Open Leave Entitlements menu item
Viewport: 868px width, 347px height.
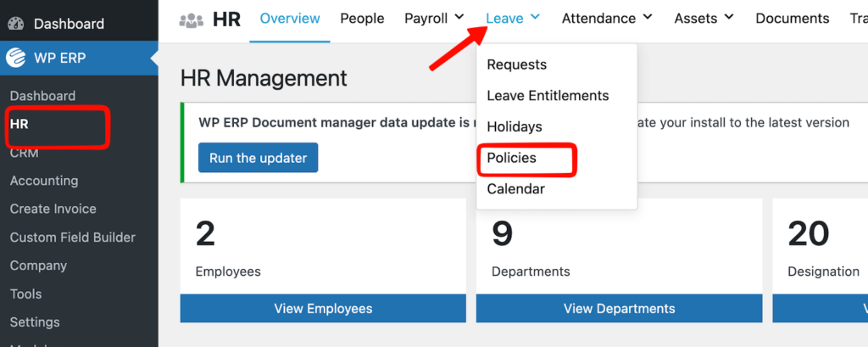coord(548,96)
